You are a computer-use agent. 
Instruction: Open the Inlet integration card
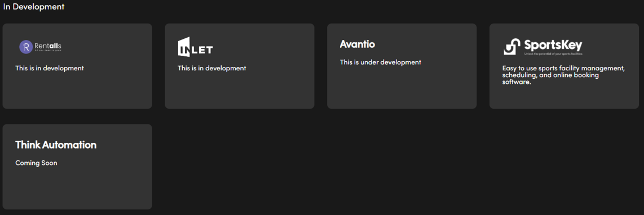click(x=240, y=66)
